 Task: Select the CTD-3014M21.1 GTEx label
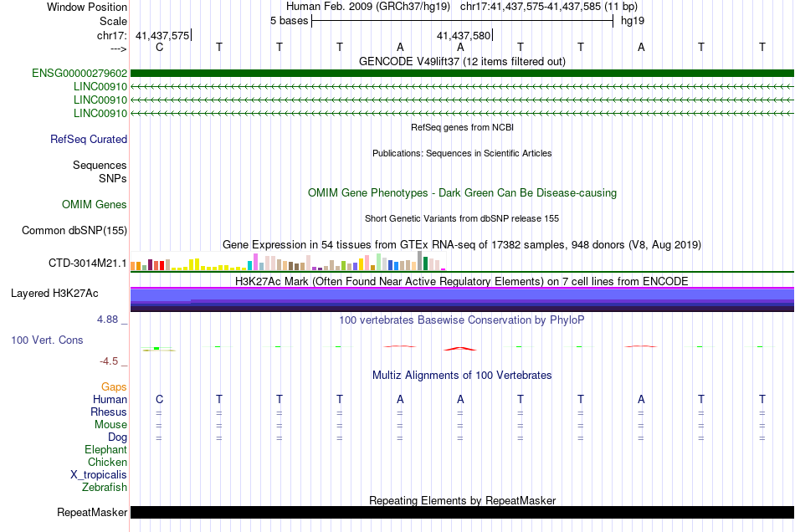tap(88, 263)
